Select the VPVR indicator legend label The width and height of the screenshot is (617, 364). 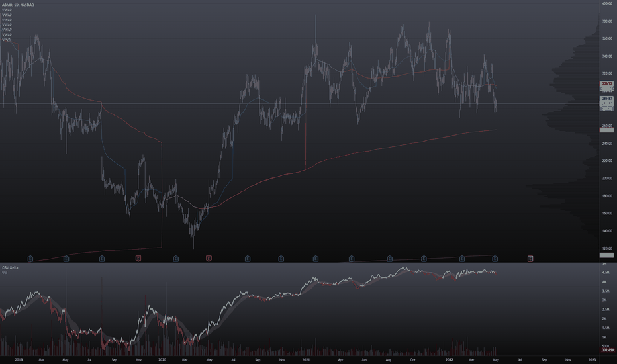7,40
